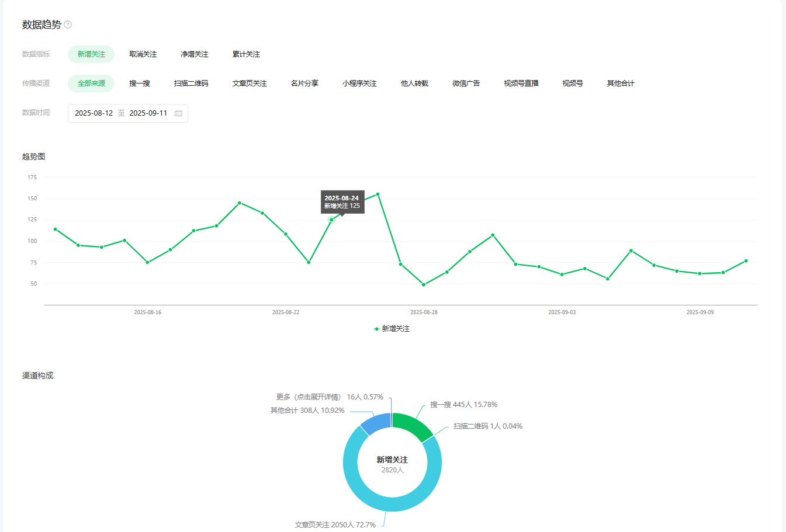
Task: Click the 渠道构成 section heading
Action: coord(38,375)
